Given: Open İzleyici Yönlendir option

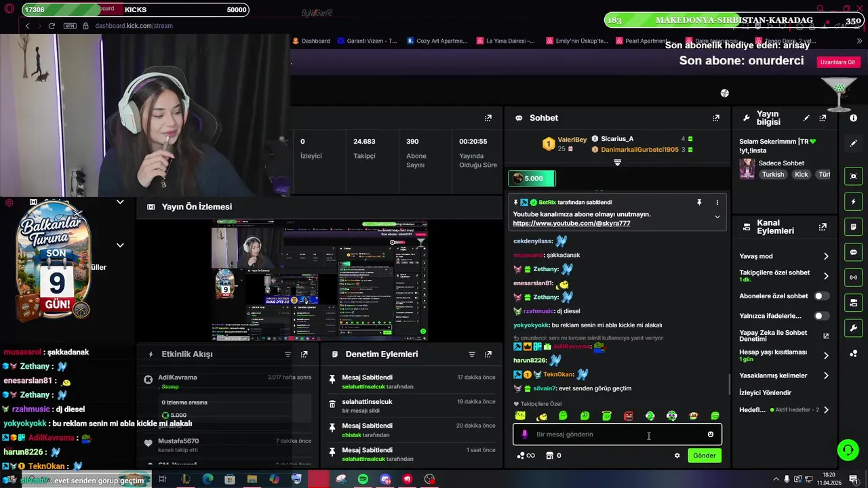Looking at the screenshot, I should point(765,393).
